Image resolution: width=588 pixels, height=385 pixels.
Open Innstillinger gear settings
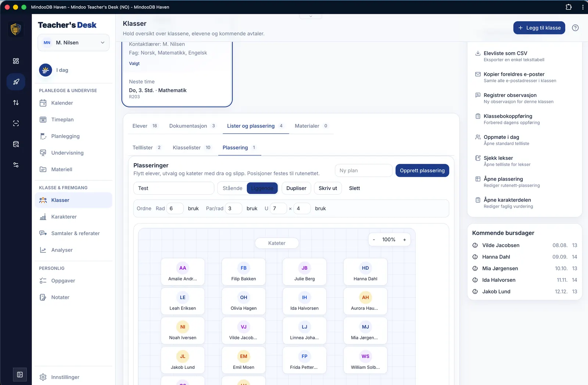pyautogui.click(x=59, y=377)
